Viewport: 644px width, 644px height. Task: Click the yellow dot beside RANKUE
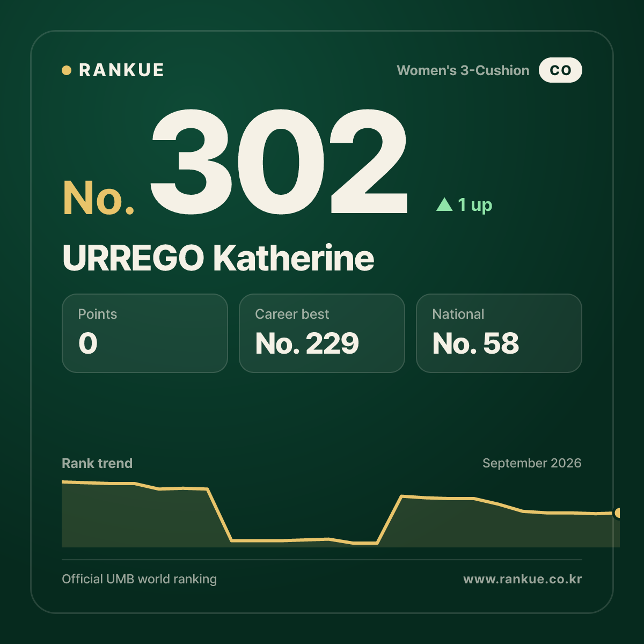[x=67, y=70]
